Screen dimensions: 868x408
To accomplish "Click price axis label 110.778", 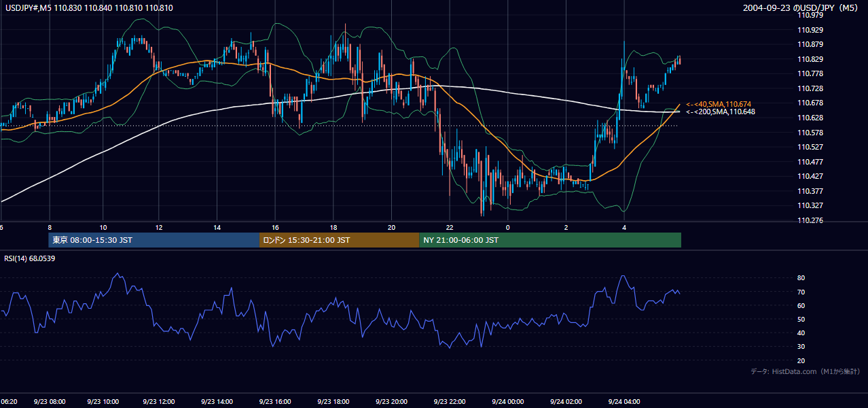I will coord(810,73).
